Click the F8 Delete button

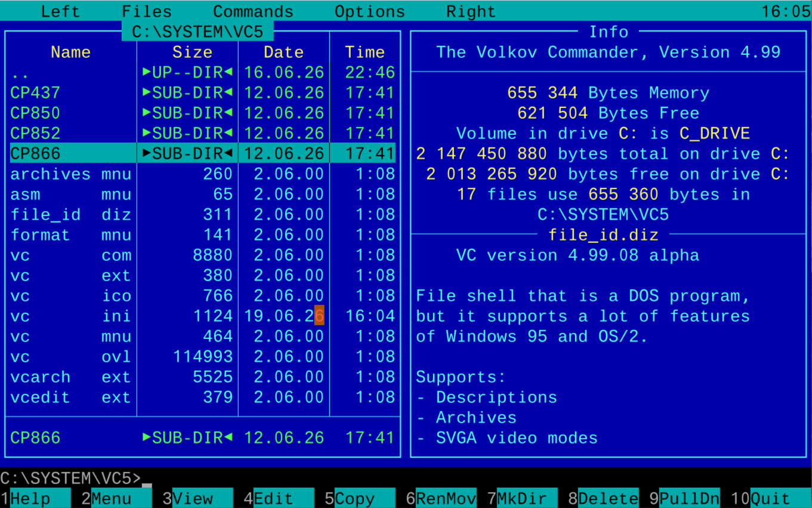pyautogui.click(x=603, y=498)
